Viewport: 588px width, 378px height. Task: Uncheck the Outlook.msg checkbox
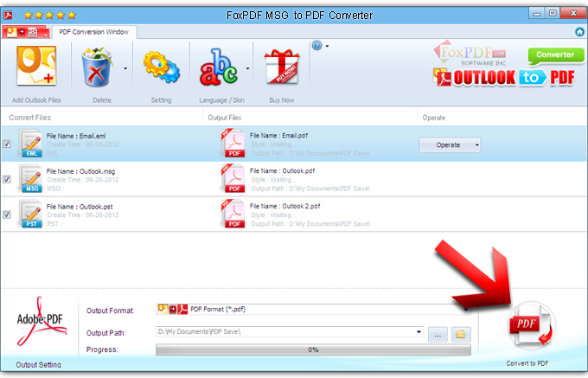click(7, 179)
